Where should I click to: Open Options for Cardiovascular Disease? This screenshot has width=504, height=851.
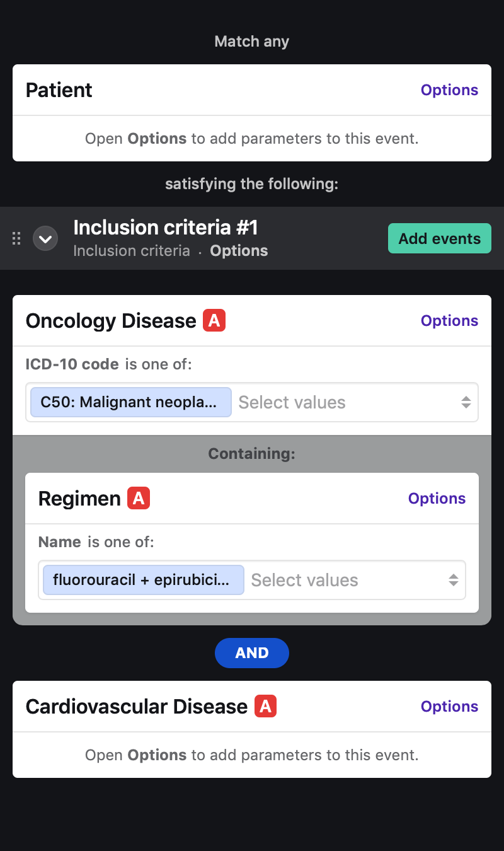point(449,707)
